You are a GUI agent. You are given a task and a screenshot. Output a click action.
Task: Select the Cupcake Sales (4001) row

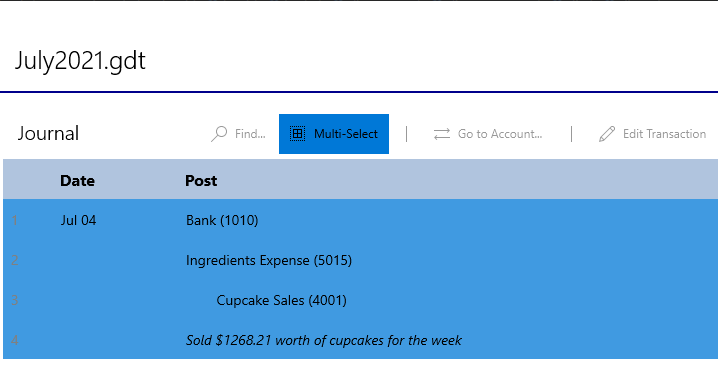pos(360,300)
